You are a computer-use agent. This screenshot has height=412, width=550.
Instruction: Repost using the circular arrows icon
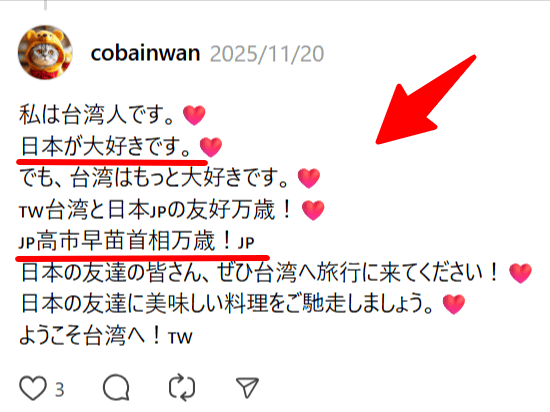click(182, 388)
